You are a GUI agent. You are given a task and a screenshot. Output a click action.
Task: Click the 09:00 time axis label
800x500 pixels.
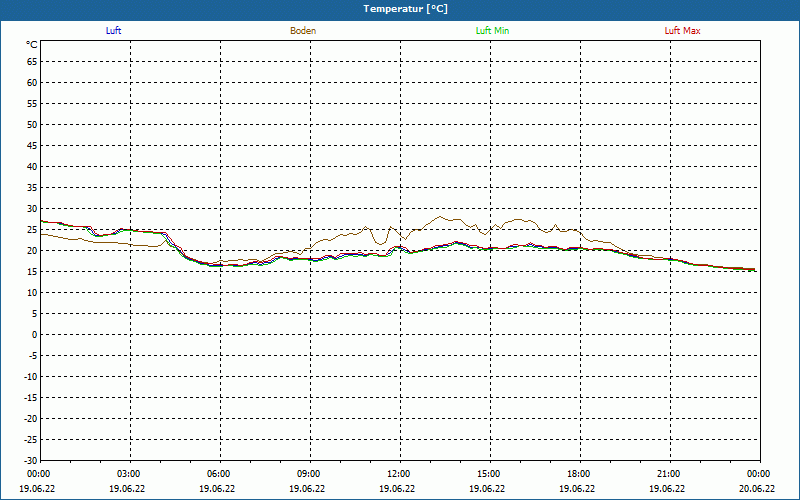[311, 474]
